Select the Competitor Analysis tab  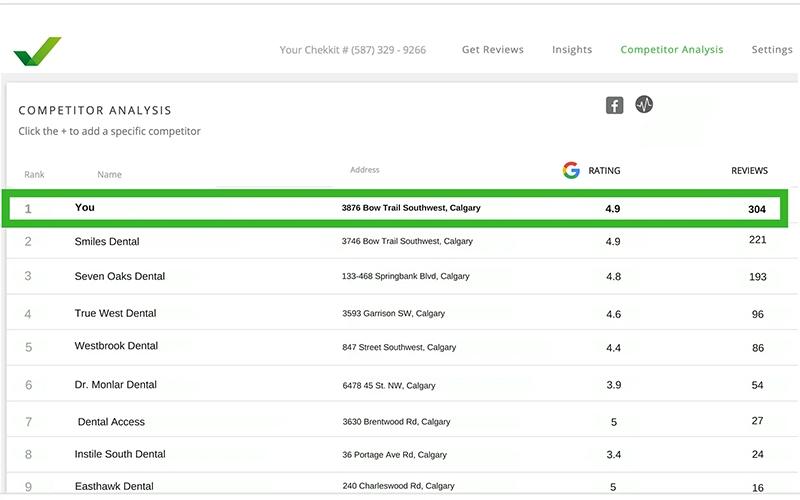coord(671,49)
